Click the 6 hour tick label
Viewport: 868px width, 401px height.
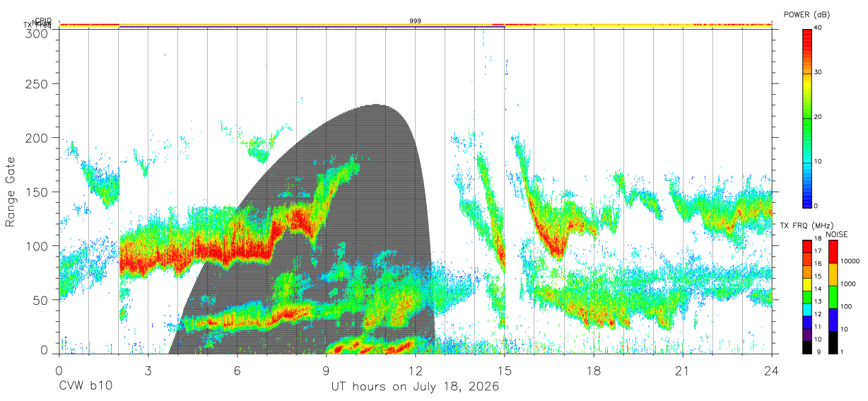coord(237,371)
